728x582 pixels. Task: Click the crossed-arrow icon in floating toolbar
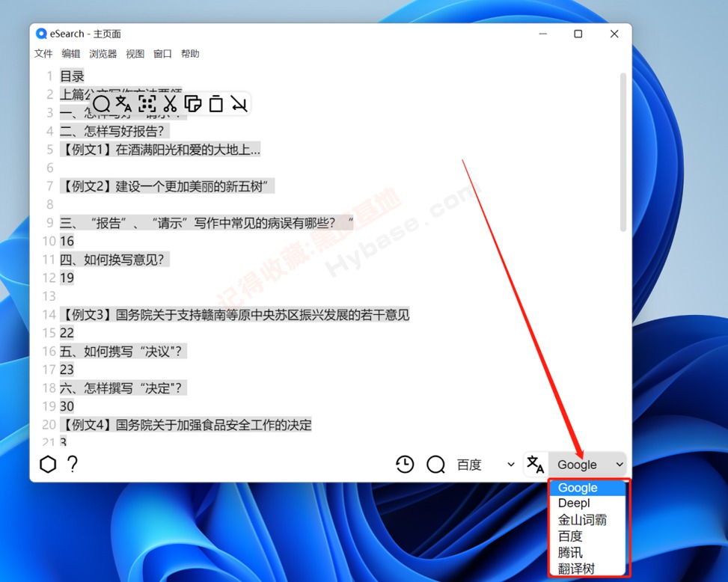pyautogui.click(x=239, y=103)
